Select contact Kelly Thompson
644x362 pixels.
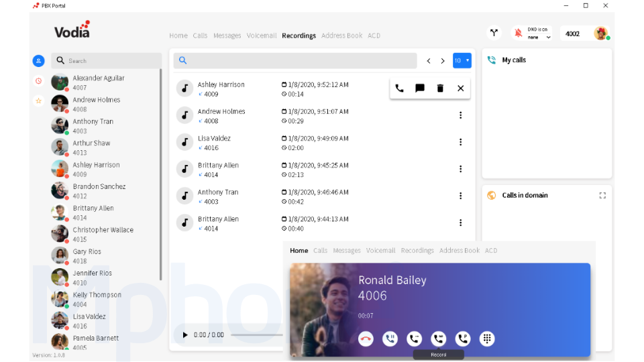click(x=105, y=300)
